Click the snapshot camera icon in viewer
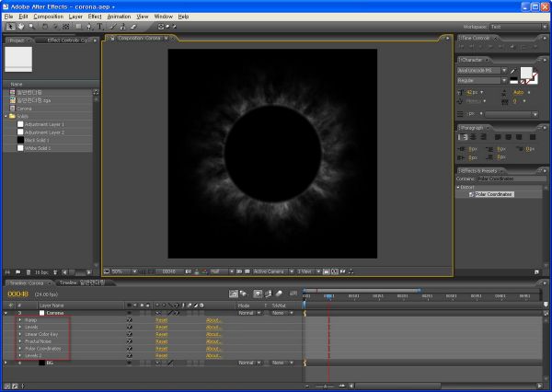Image resolution: width=552 pixels, height=392 pixels. tap(189, 271)
